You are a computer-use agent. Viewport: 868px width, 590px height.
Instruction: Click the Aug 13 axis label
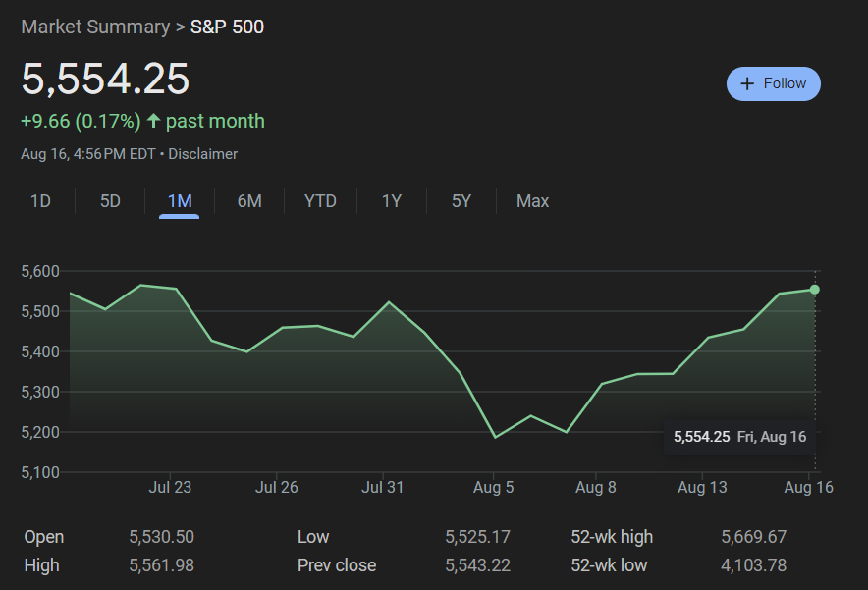tap(702, 488)
